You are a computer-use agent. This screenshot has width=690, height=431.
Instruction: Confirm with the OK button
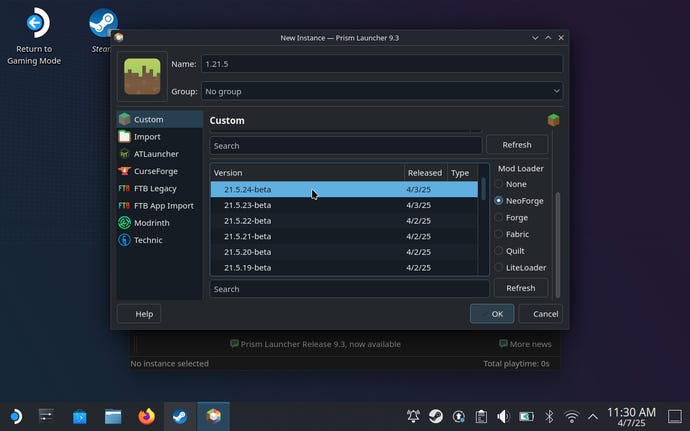(492, 314)
